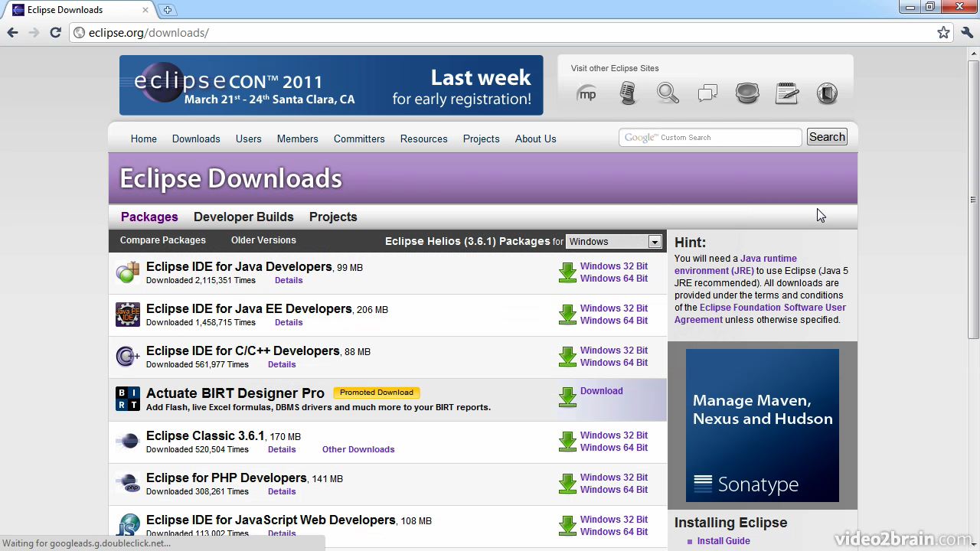980x551 pixels.
Task: Click Other Downloads for Eclipse Classic
Action: (x=358, y=449)
